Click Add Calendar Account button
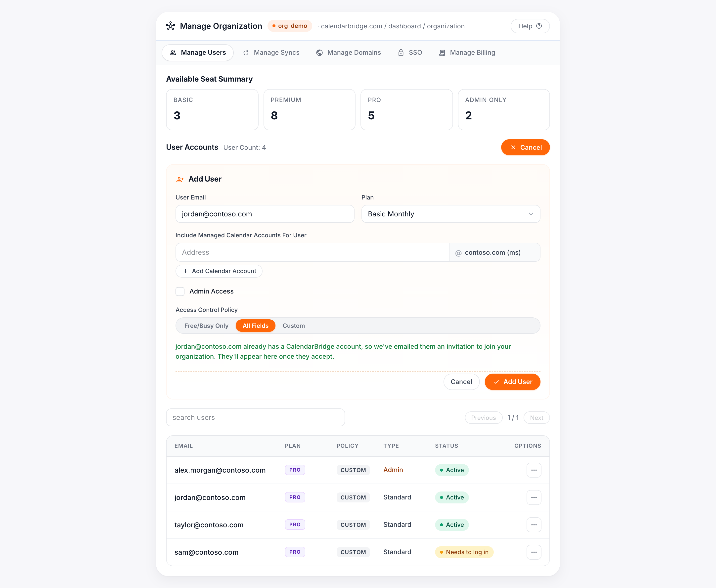Screen dimensions: 716x588 pyautogui.click(x=219, y=271)
